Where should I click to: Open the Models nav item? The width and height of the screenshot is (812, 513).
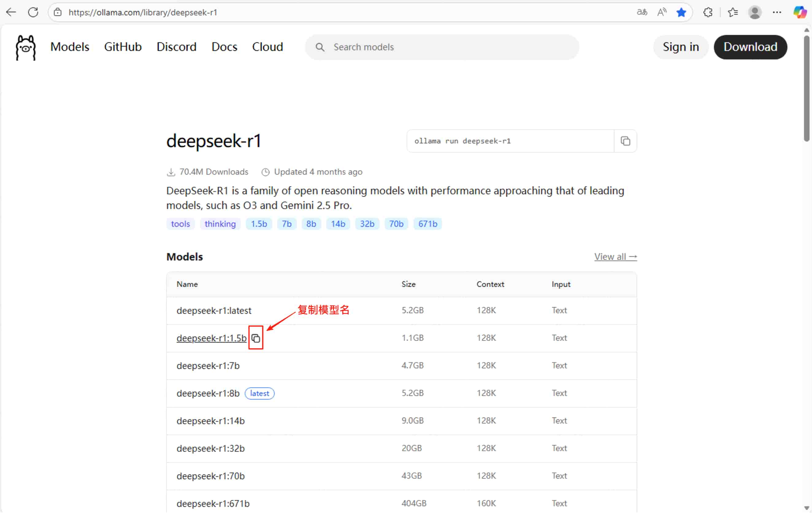[70, 47]
